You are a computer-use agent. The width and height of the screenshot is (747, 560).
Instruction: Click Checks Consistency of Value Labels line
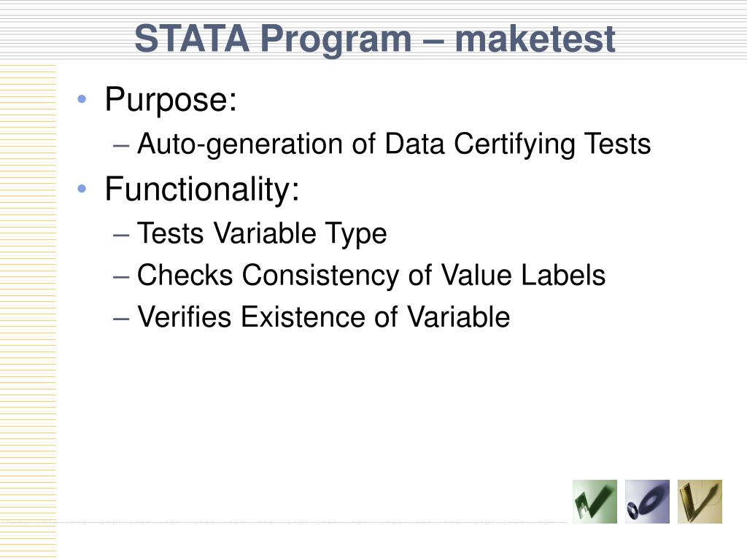click(x=371, y=275)
